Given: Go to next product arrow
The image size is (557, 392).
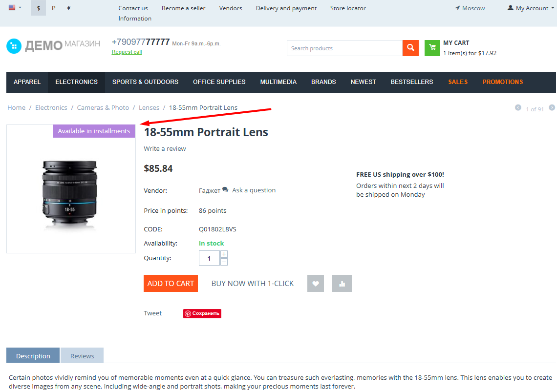Looking at the screenshot, I should pyautogui.click(x=552, y=107).
